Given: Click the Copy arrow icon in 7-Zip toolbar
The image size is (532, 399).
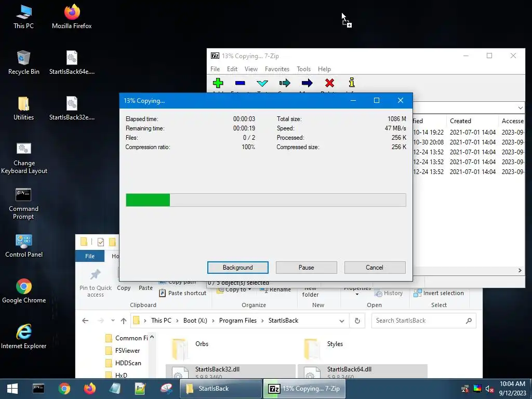Looking at the screenshot, I should pos(285,83).
